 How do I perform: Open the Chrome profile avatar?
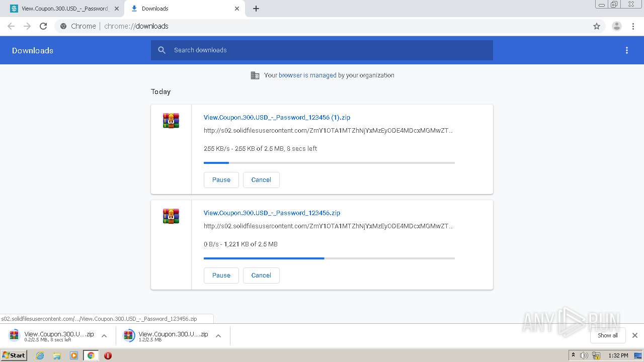617,26
